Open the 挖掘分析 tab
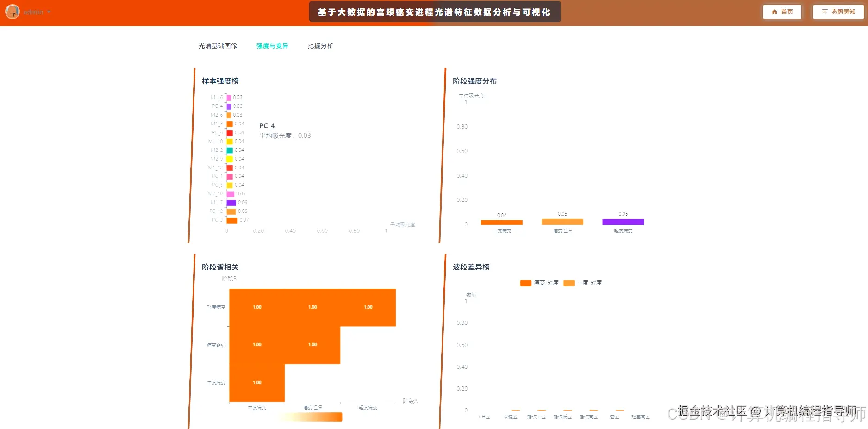Viewport: 868px width, 429px height. [x=320, y=46]
